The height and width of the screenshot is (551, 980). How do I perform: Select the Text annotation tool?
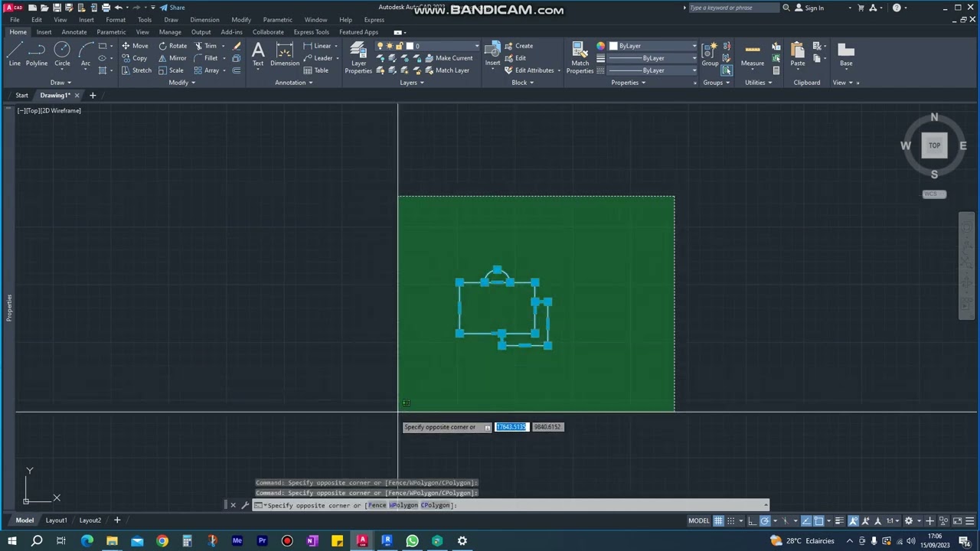pos(258,55)
